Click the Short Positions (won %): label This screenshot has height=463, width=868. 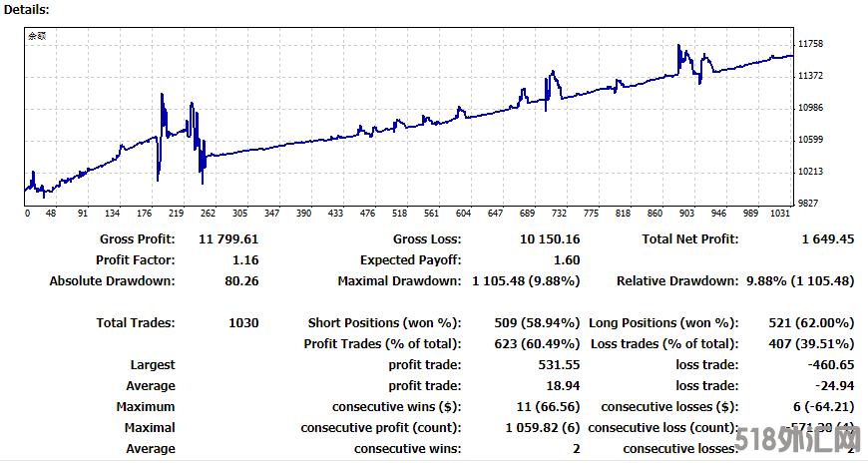click(x=385, y=323)
